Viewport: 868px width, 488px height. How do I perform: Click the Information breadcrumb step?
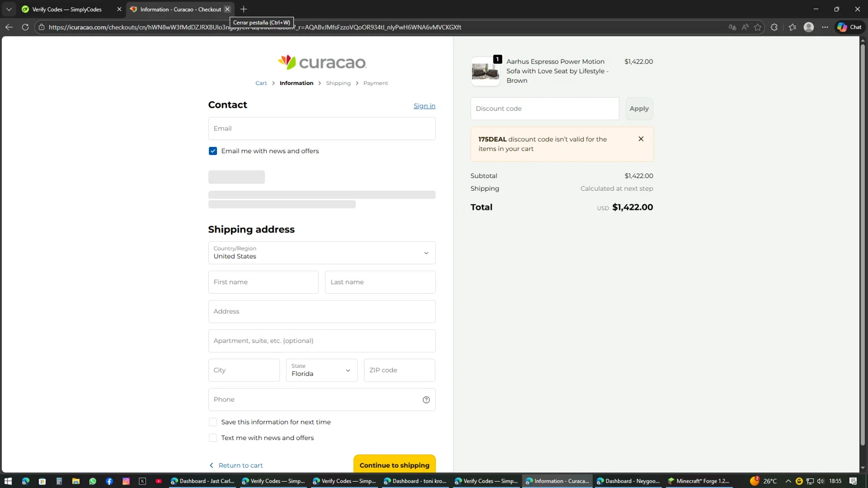(x=296, y=83)
